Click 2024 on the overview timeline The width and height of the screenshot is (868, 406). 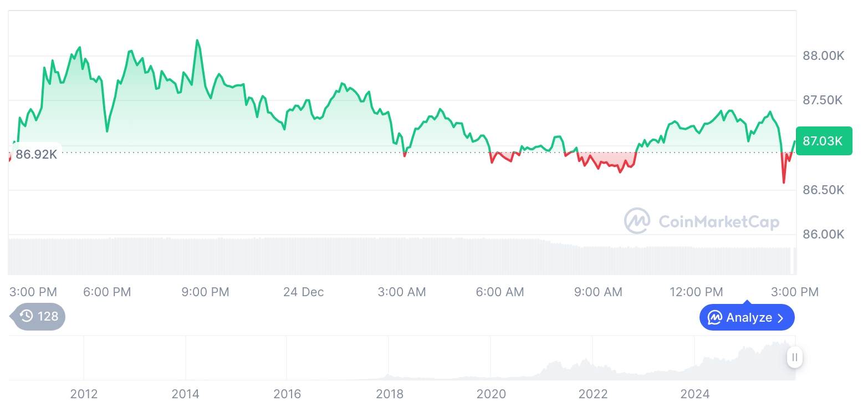pos(695,394)
